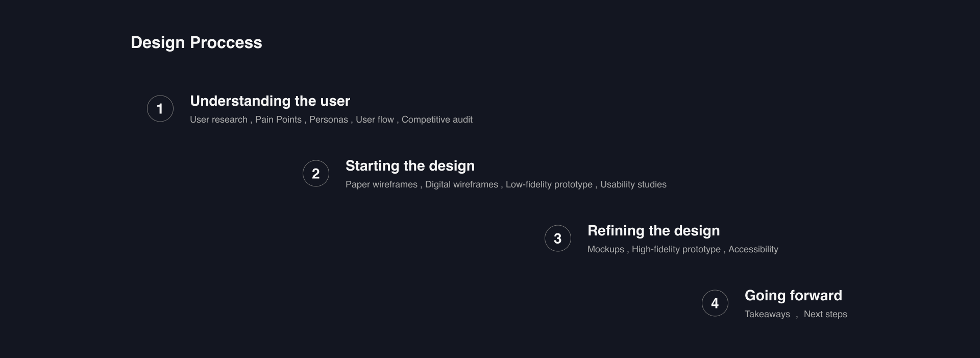Click the Refining the design heading
This screenshot has width=980, height=358.
[653, 231]
